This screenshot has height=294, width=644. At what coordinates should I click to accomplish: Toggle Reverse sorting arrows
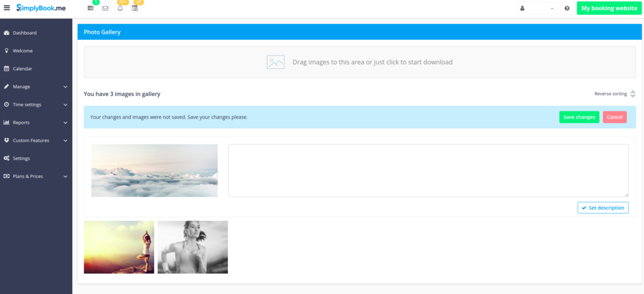point(632,94)
